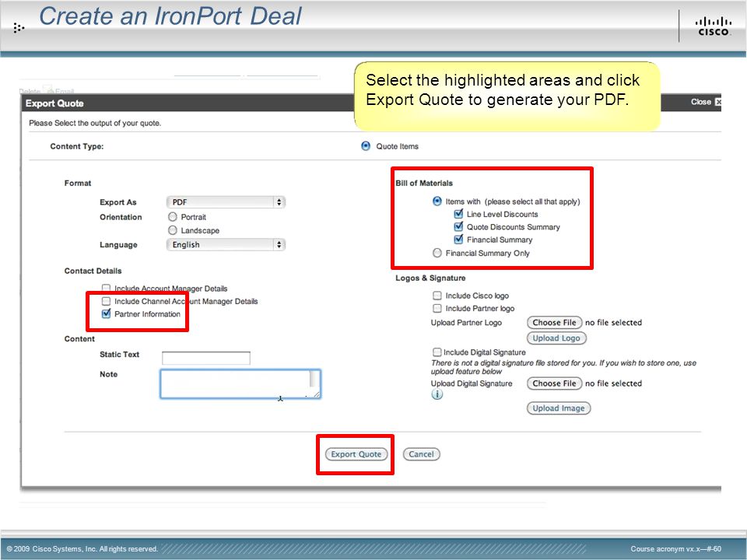Open the Export As PDF dropdown

226,202
